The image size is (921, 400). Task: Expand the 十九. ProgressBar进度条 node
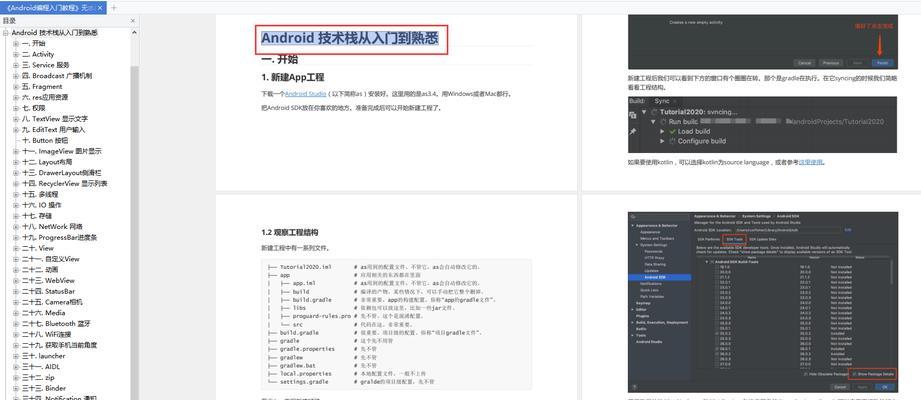point(16,237)
